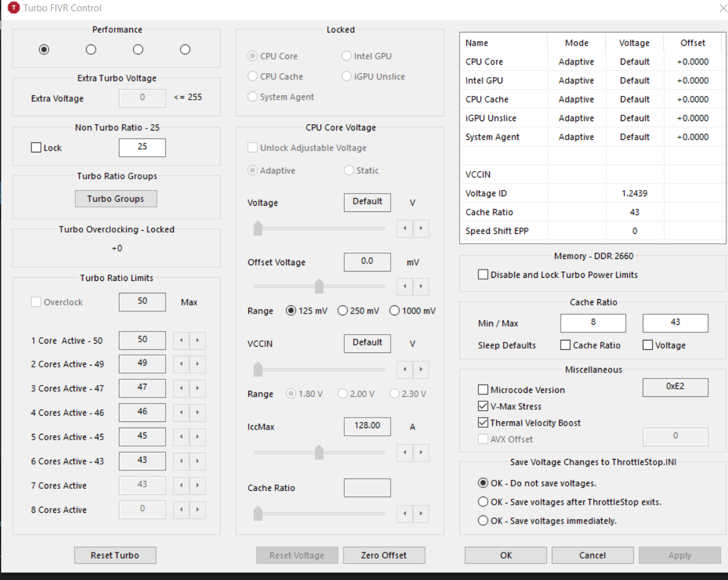Increase VCCIN using right arrow
The height and width of the screenshot is (580, 728).
point(421,369)
